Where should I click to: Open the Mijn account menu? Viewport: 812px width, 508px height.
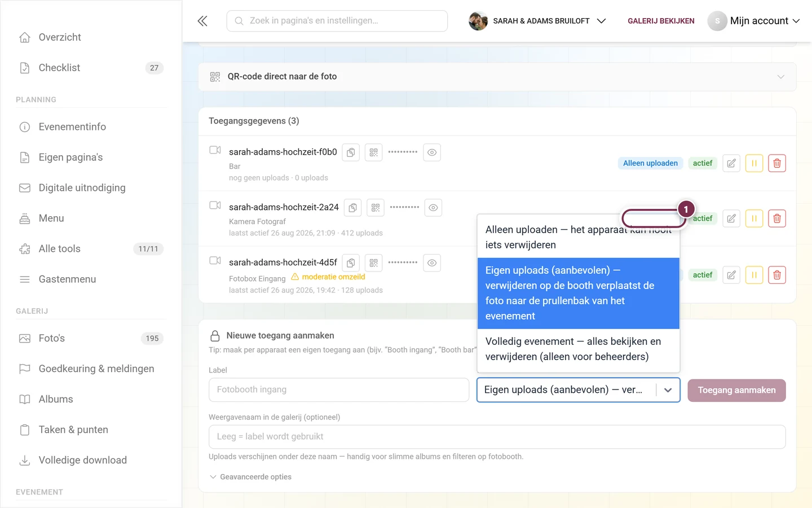[754, 21]
